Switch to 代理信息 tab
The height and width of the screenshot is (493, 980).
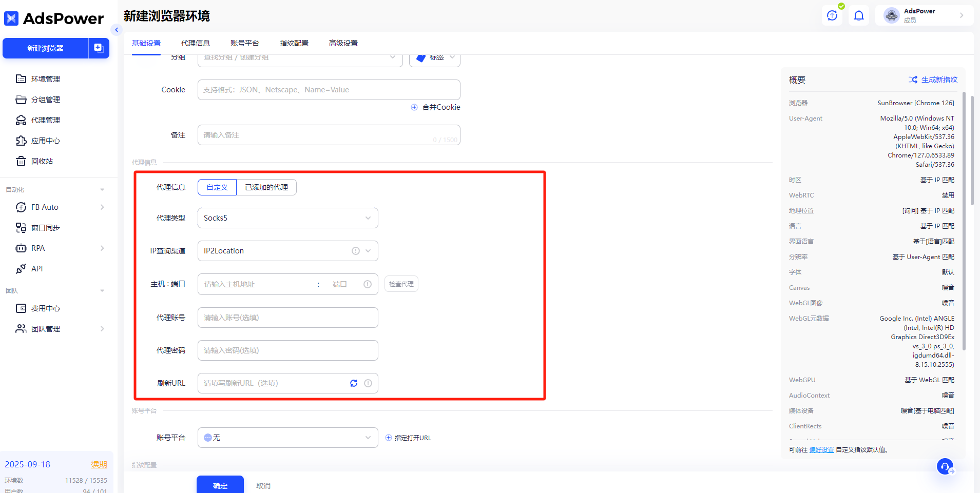[x=196, y=43]
